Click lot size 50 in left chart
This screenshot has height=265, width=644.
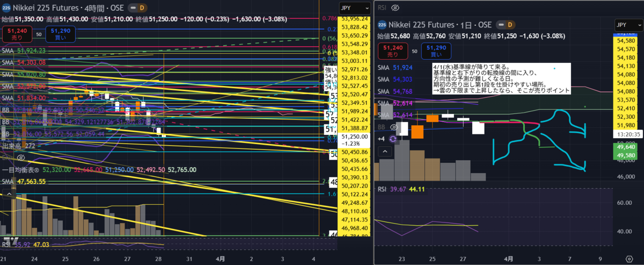(x=38, y=34)
